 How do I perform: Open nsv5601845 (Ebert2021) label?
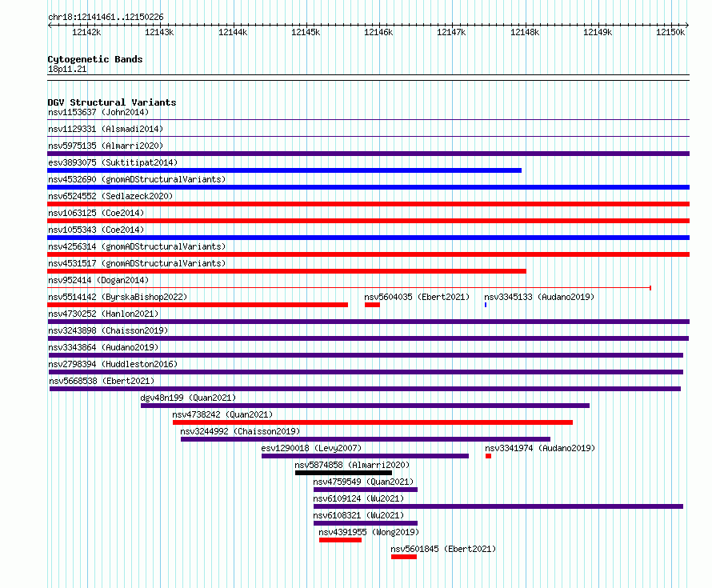[x=443, y=549]
